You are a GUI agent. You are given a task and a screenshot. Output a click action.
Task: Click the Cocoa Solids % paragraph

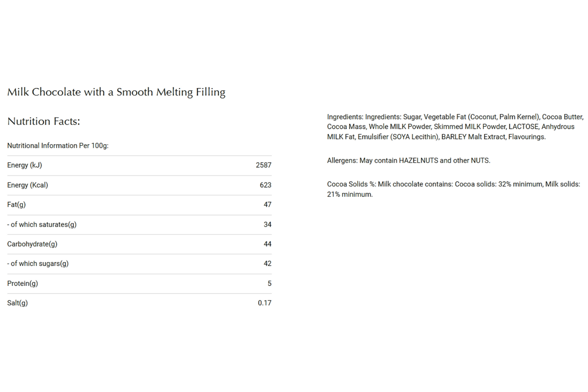(x=453, y=189)
